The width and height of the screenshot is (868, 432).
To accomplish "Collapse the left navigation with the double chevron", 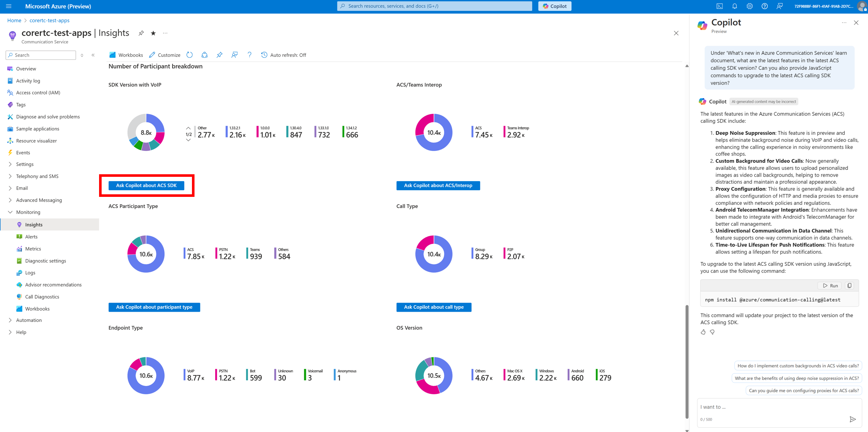I will tap(93, 55).
